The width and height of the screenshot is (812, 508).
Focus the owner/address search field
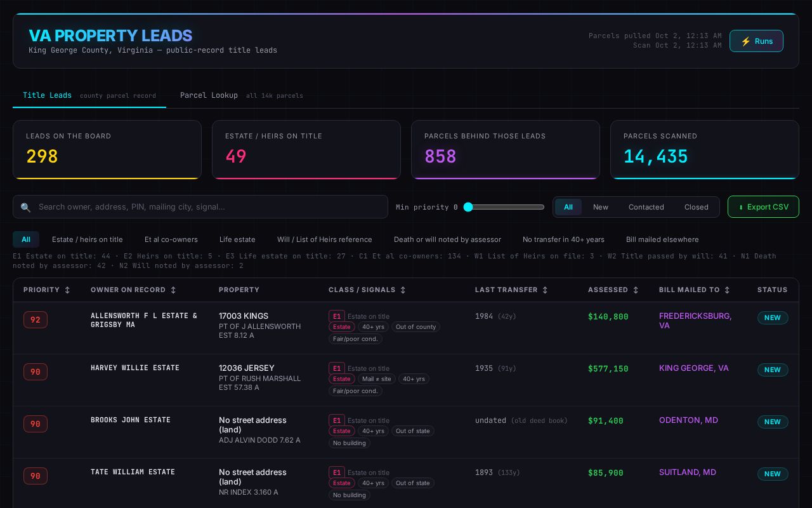click(200, 207)
